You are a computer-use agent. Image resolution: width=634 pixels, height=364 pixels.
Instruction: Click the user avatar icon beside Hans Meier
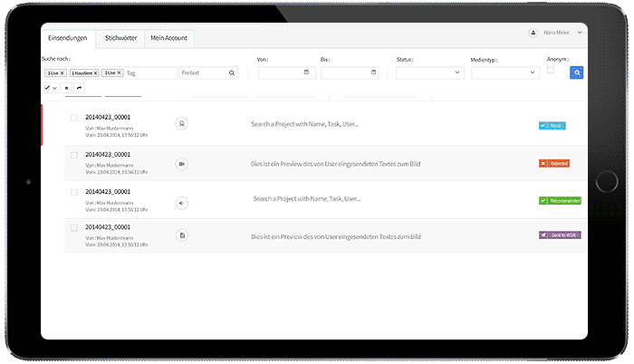pyautogui.click(x=533, y=33)
